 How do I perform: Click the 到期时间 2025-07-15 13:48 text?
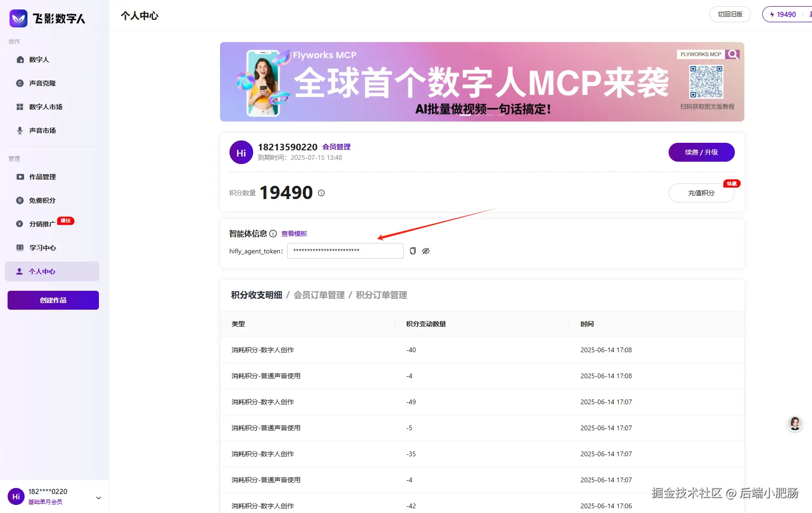(300, 157)
